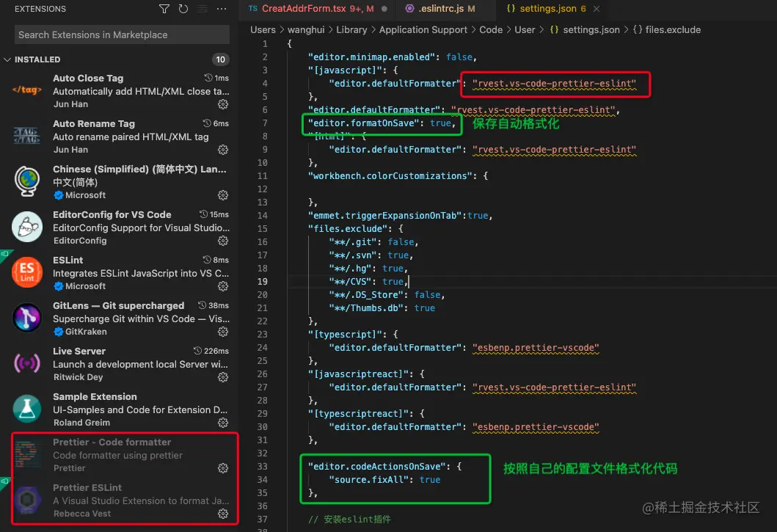The image size is (777, 532).
Task: Click "emmet.triggerExpansionOnTab" setting text
Action: [385, 216]
